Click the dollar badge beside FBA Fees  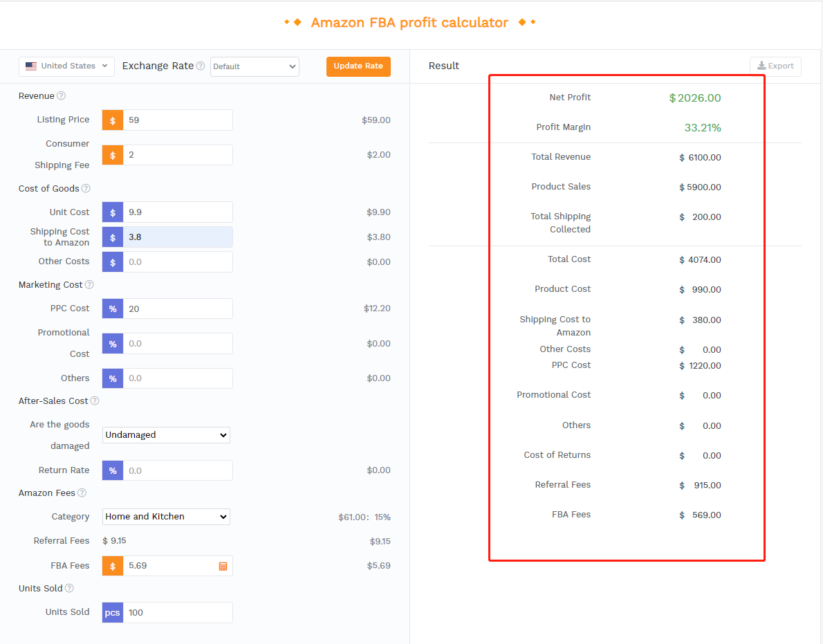pyautogui.click(x=112, y=566)
